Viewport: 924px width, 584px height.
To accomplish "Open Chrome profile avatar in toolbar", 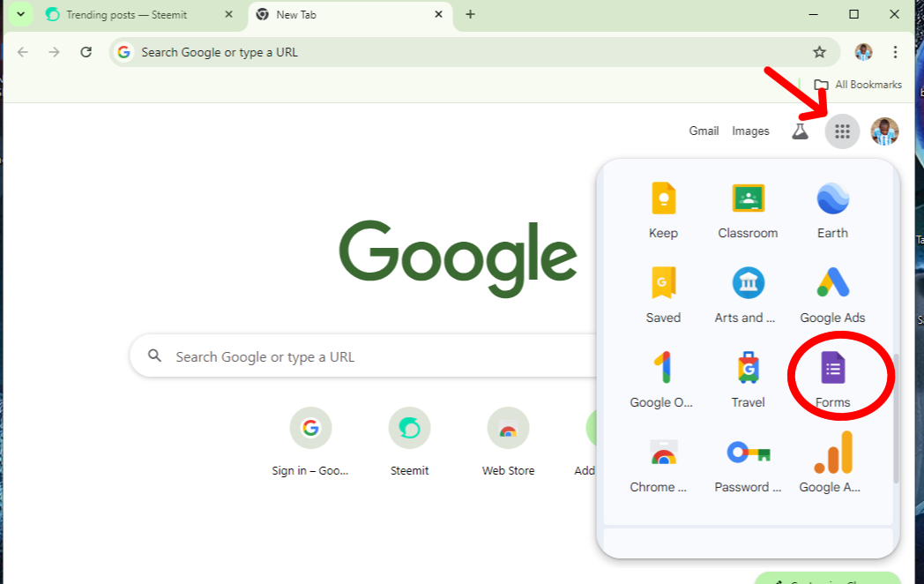I will coord(863,52).
